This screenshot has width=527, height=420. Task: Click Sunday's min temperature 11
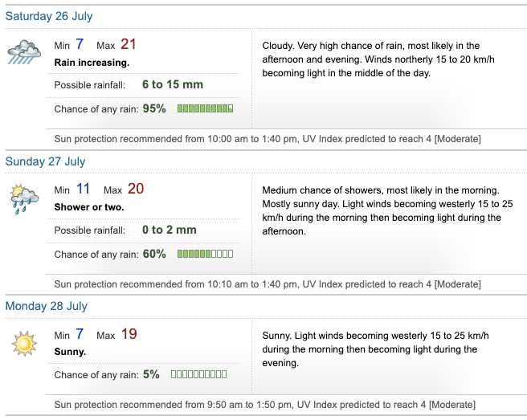click(84, 190)
